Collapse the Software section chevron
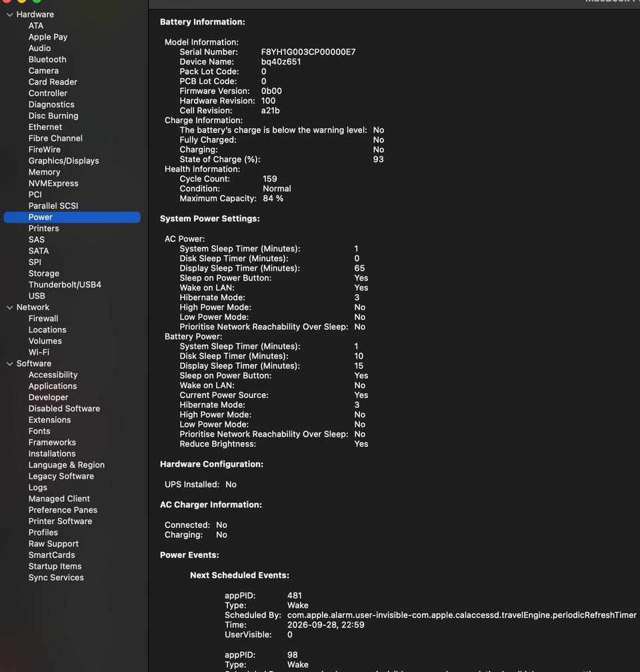This screenshot has height=672, width=640. tap(9, 364)
